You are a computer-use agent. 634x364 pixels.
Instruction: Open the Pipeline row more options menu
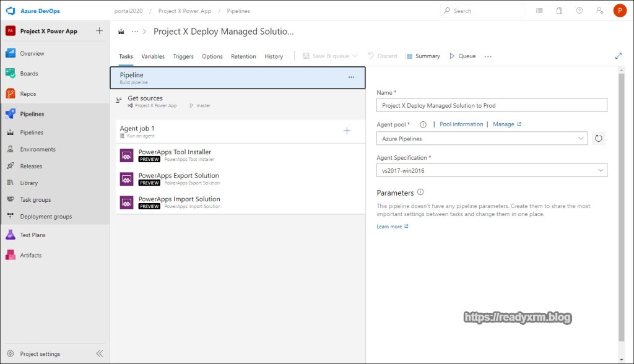(351, 77)
